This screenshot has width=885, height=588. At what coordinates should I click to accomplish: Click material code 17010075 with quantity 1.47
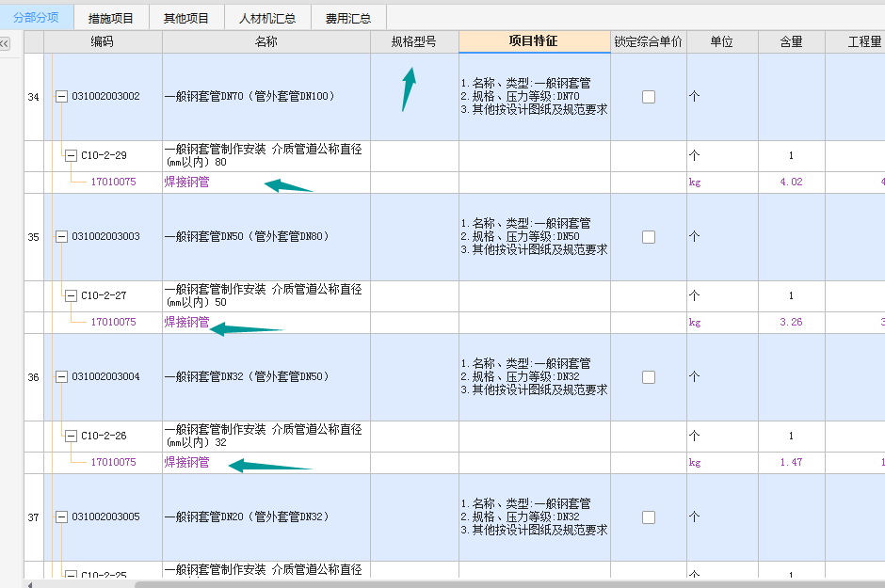click(113, 462)
